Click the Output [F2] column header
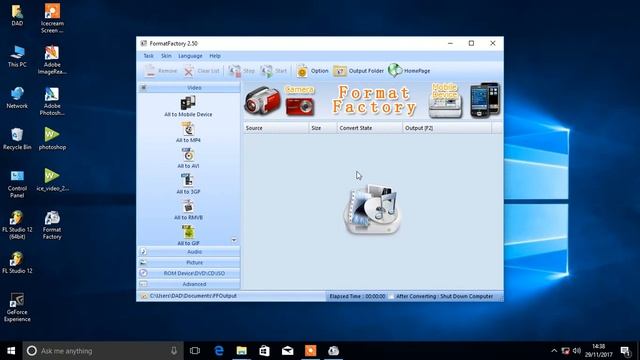640x360 pixels. click(x=447, y=128)
